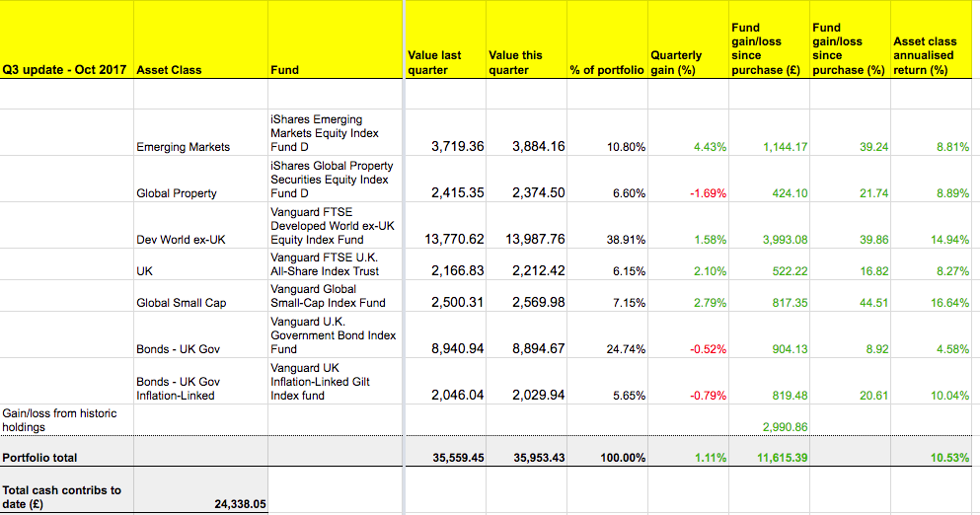This screenshot has width=980, height=515.
Task: Click the 'Emerging Markets' asset class cell
Action: point(183,147)
